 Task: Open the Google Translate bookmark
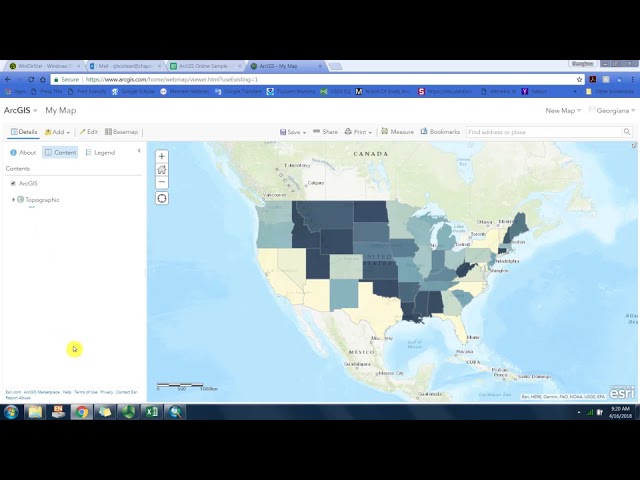coord(238,91)
